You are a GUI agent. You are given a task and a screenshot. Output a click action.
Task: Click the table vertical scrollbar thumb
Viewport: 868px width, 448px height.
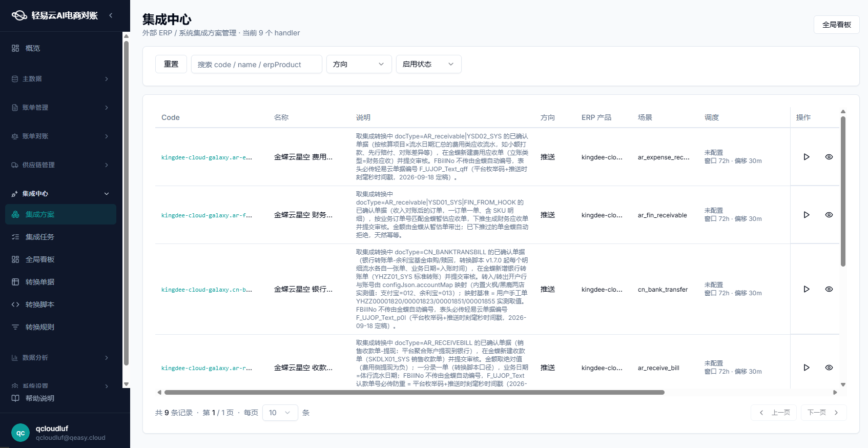[x=843, y=192]
